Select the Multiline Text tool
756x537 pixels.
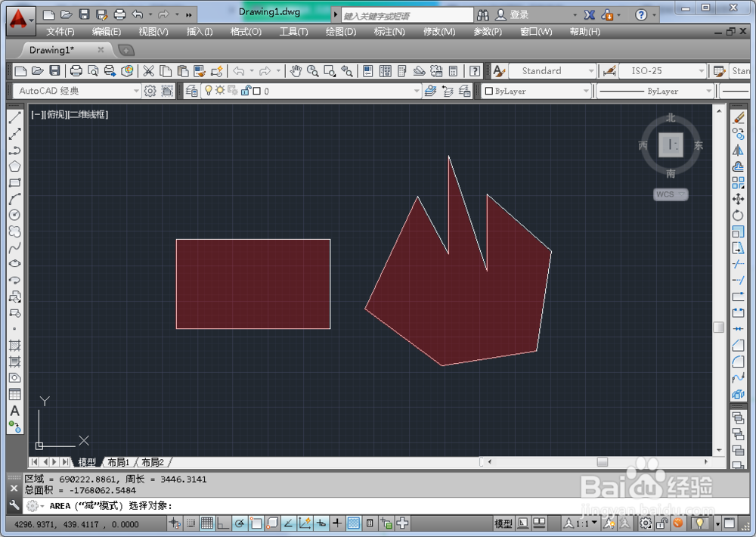[14, 411]
